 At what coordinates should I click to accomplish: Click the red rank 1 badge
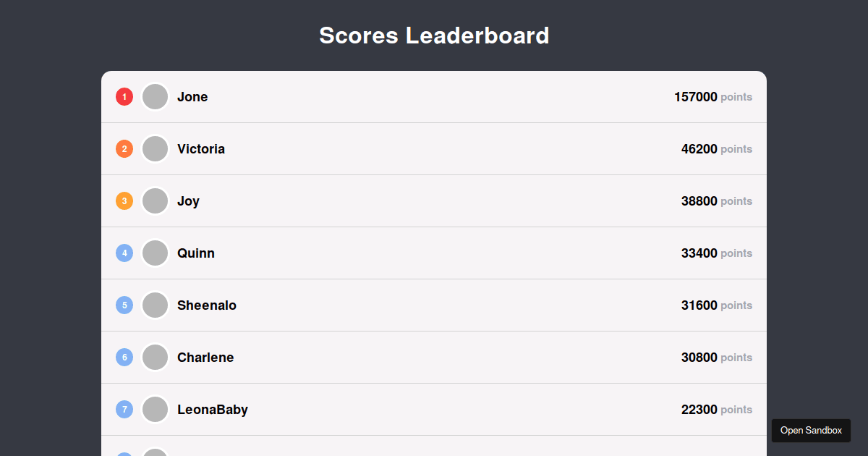[x=124, y=96]
